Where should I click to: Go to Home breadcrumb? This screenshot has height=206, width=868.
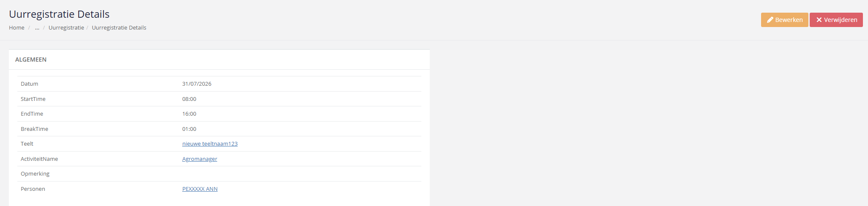(x=16, y=28)
